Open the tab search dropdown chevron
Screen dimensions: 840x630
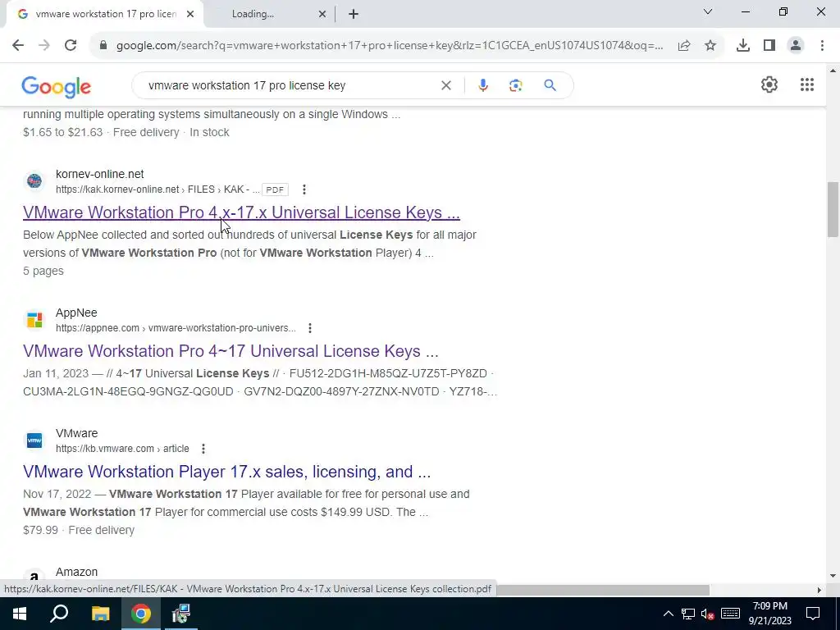[x=708, y=11]
